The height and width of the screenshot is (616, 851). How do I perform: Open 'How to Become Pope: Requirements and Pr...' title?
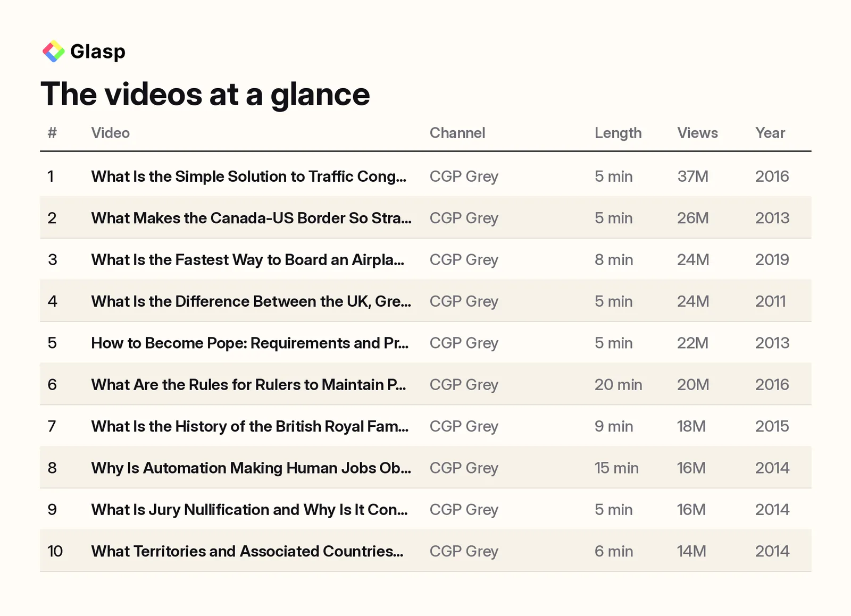tap(250, 343)
